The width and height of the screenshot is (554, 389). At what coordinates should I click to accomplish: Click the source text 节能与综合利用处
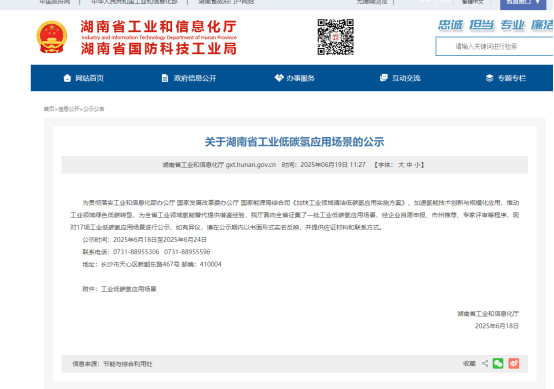[x=128, y=364]
